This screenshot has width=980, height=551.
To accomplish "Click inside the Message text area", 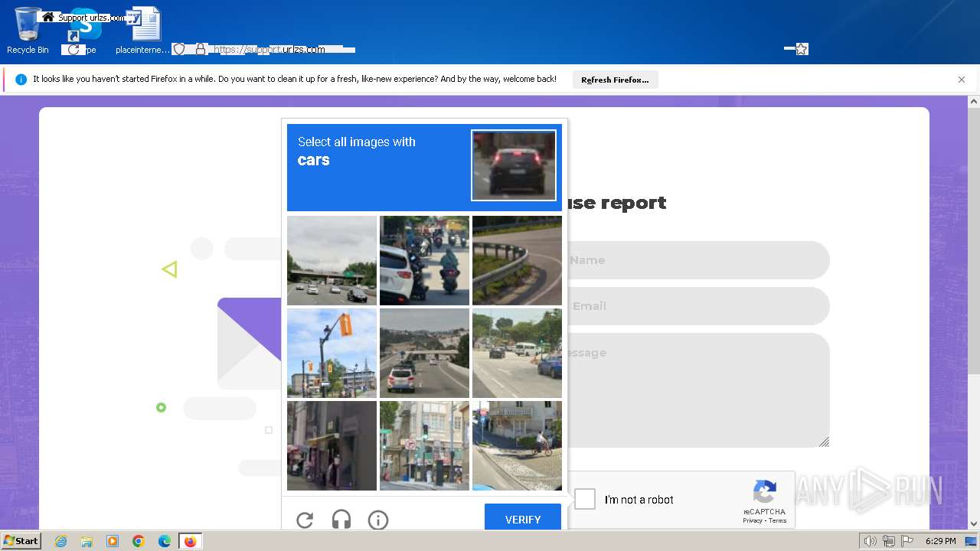I will pos(697,390).
